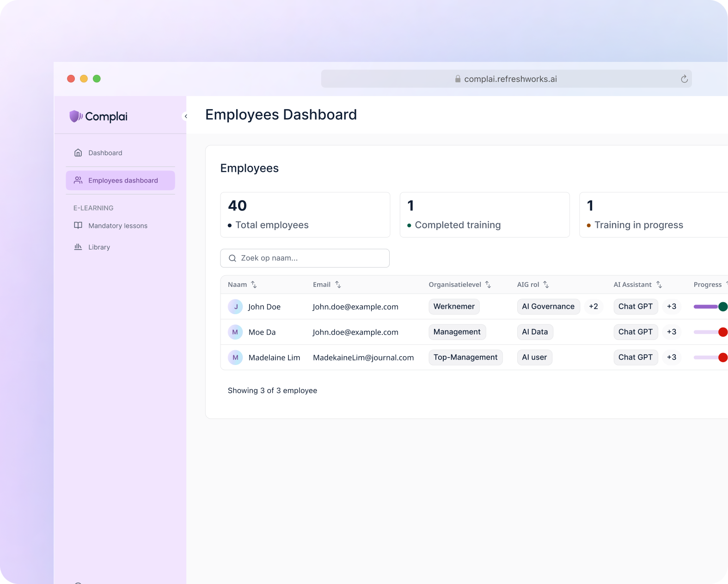The image size is (728, 584).
Task: Click the AI Governance tag for John Doe
Action: pyautogui.click(x=548, y=307)
